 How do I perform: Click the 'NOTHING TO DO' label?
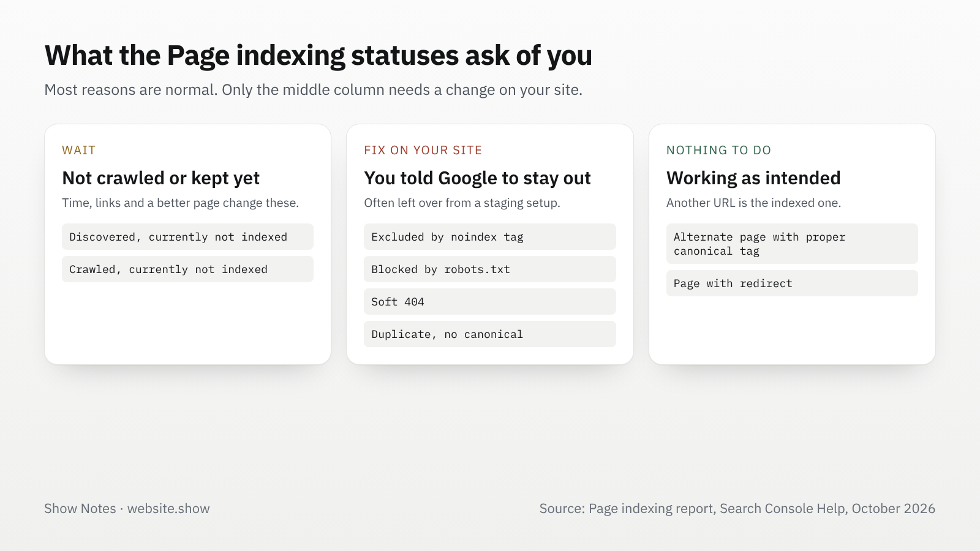pyautogui.click(x=718, y=150)
